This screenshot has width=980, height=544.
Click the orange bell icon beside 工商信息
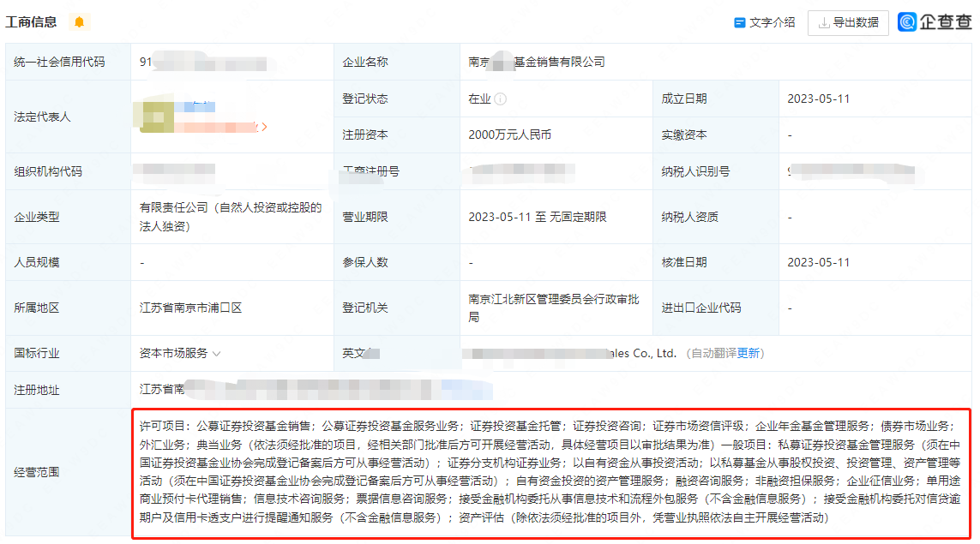pyautogui.click(x=80, y=22)
